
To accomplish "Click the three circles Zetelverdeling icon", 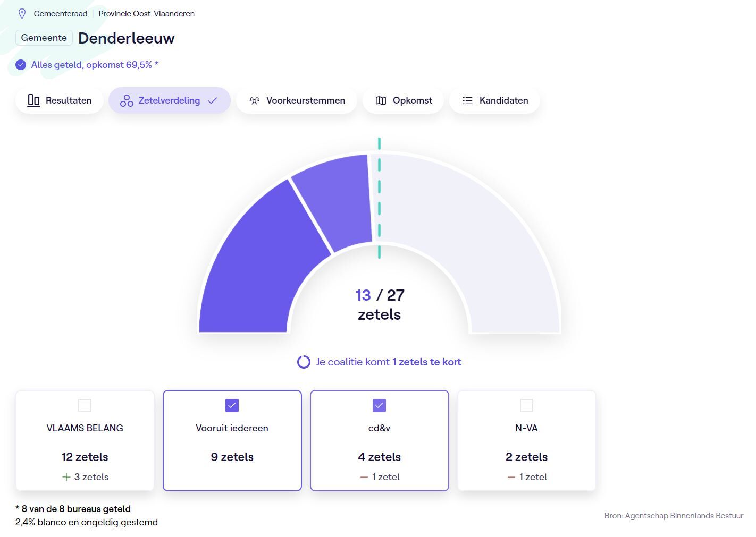I will click(x=127, y=100).
